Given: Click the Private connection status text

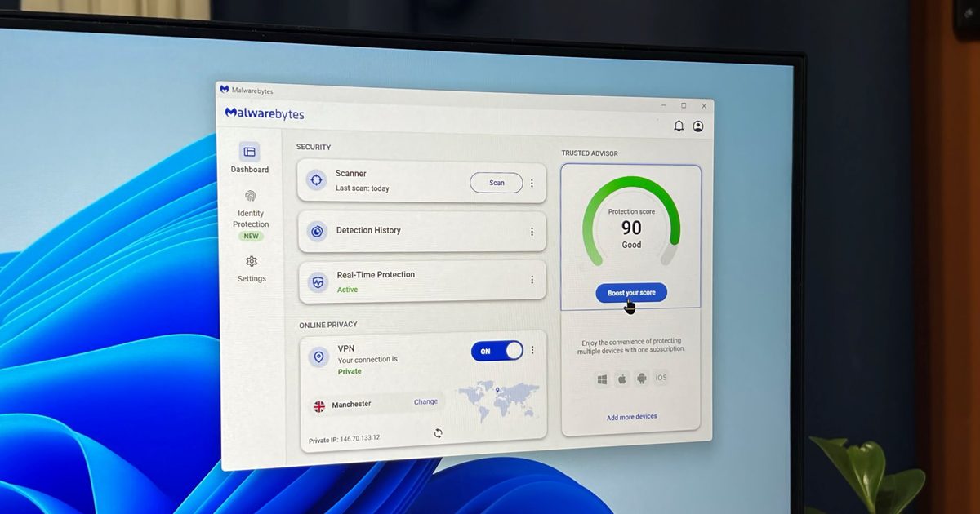Looking at the screenshot, I should coord(350,371).
